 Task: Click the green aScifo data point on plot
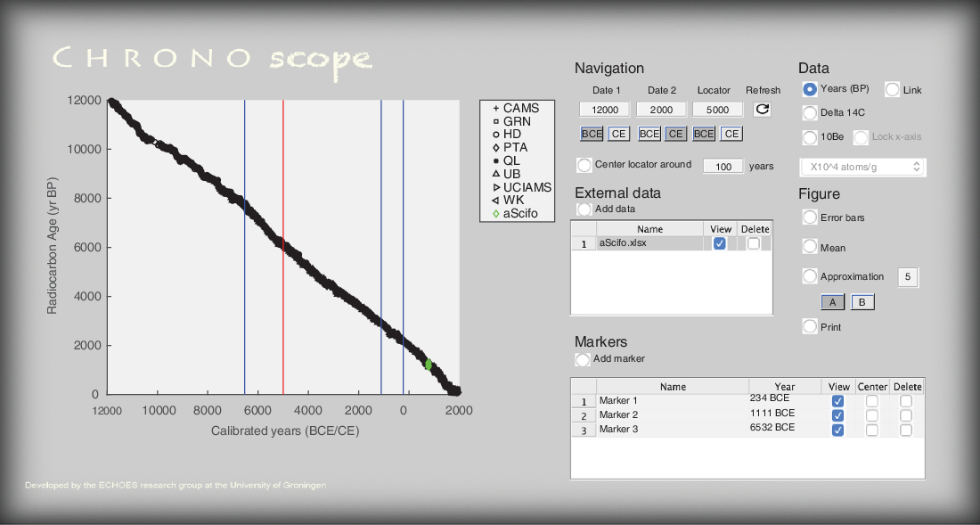click(x=429, y=365)
